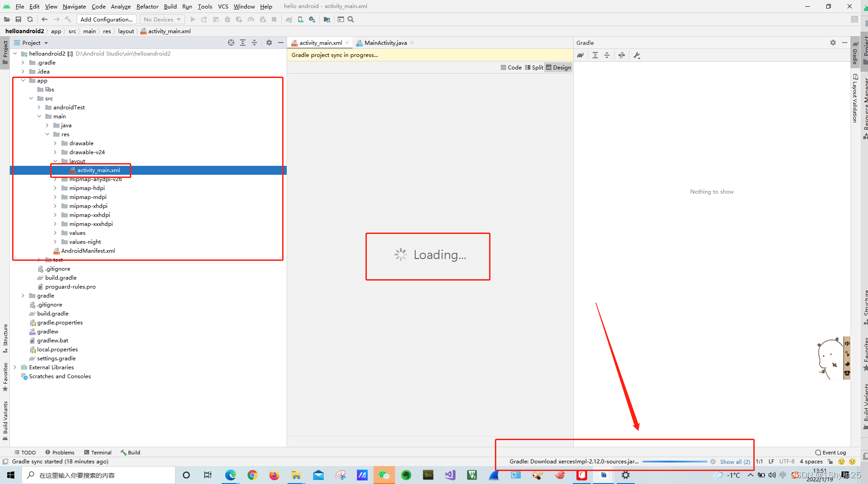
Task: Click the Gradle download progress bar
Action: coord(675,462)
